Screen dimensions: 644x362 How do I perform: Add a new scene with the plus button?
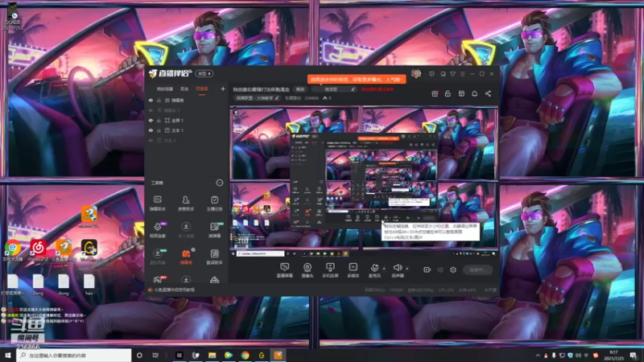(223, 88)
